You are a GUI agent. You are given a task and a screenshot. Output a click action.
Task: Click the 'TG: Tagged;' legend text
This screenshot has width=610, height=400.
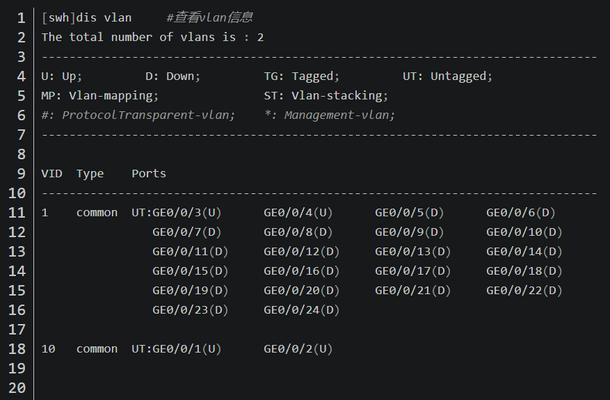point(301,76)
